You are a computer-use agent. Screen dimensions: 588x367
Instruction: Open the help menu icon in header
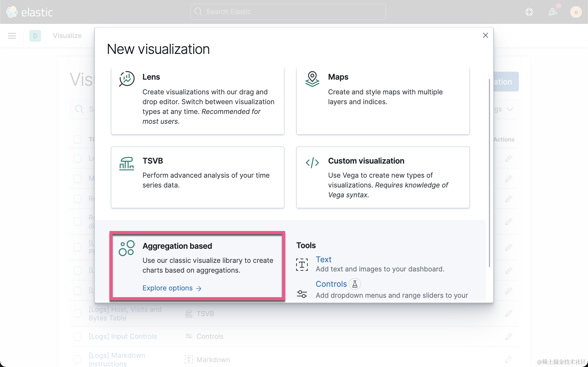point(529,12)
